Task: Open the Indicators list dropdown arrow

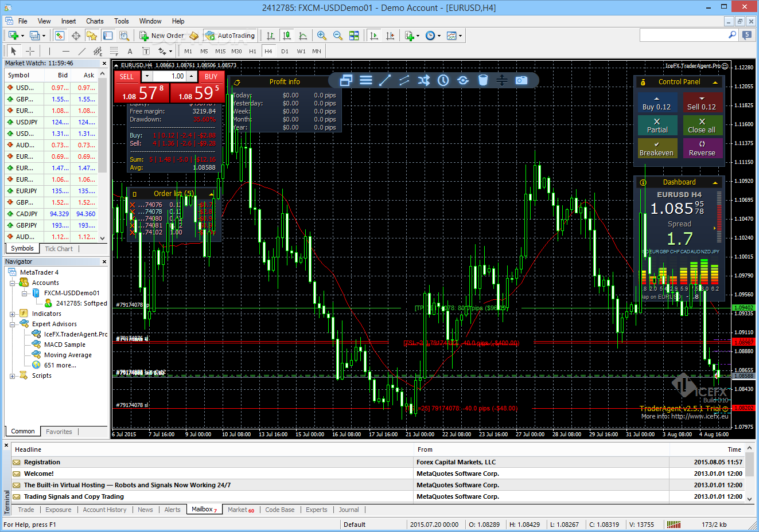Action: pos(418,36)
